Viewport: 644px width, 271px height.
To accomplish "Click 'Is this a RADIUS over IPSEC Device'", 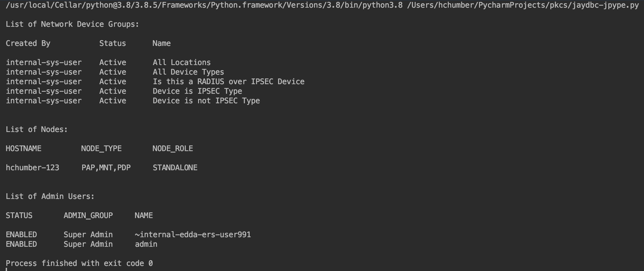I will 228,82.
